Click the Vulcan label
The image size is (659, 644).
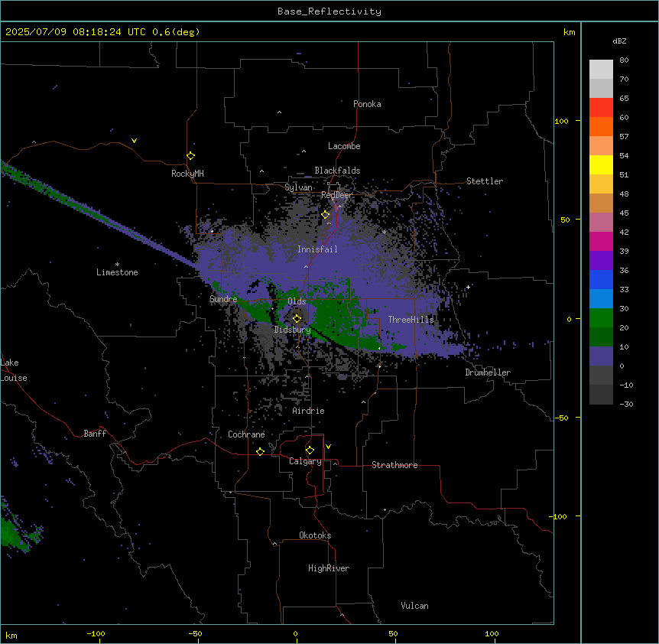coord(414,606)
